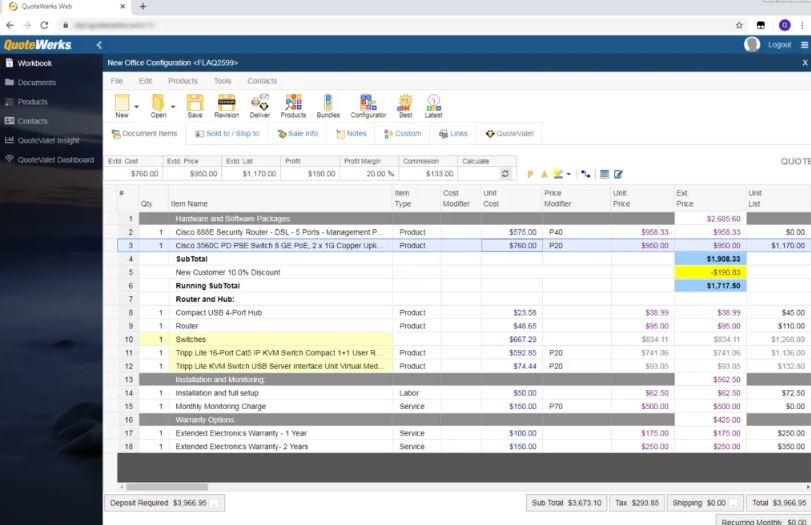Click the orange P formatting icon
The image size is (811, 525).
(530, 174)
